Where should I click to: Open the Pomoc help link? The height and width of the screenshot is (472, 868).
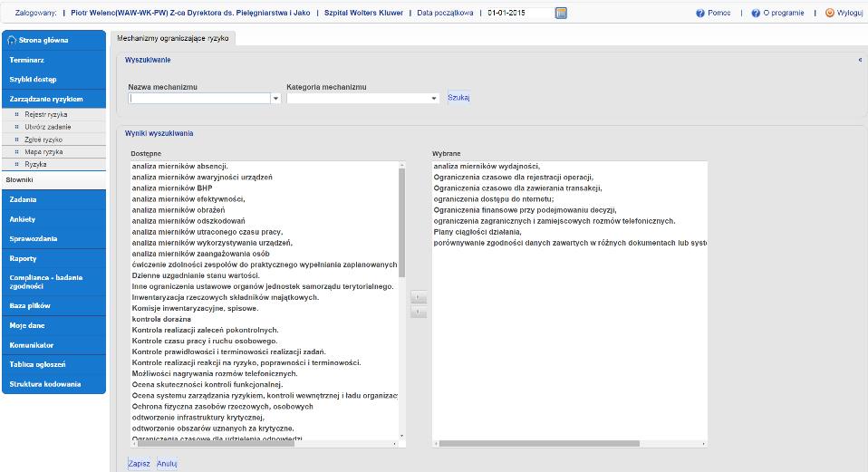pos(719,13)
